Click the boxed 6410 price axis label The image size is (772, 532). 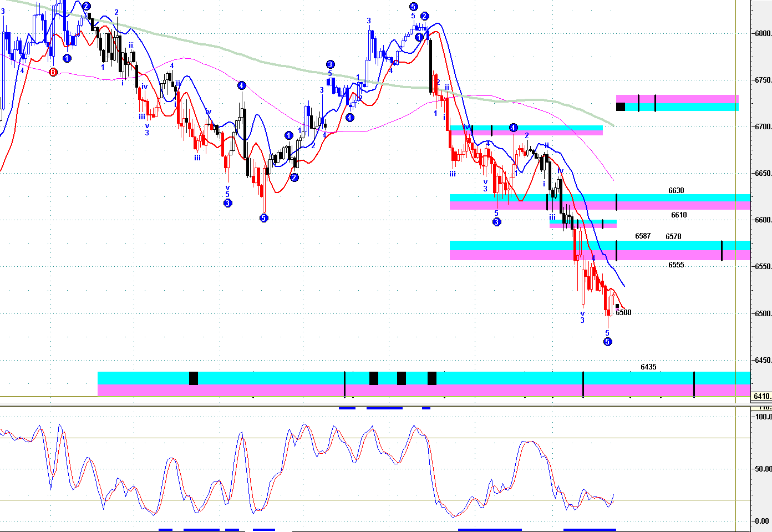pos(761,396)
